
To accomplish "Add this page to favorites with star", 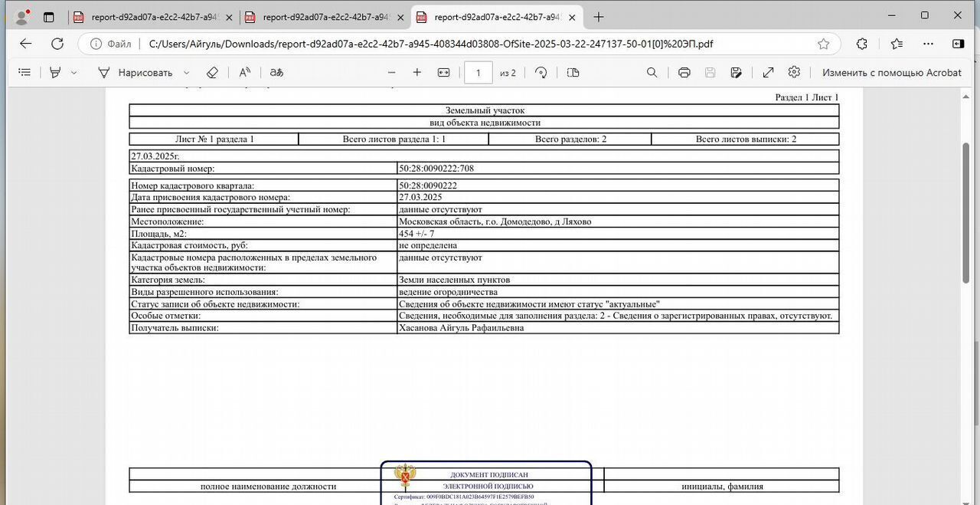I will click(x=824, y=44).
